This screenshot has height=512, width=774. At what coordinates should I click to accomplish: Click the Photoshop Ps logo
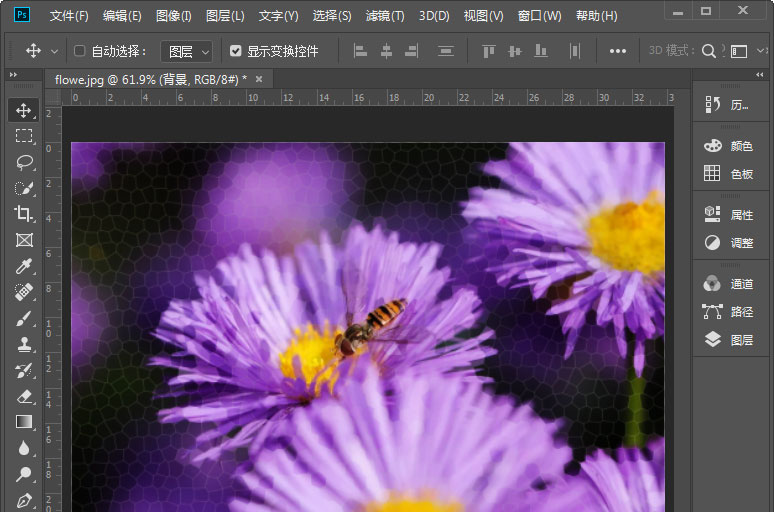22,15
